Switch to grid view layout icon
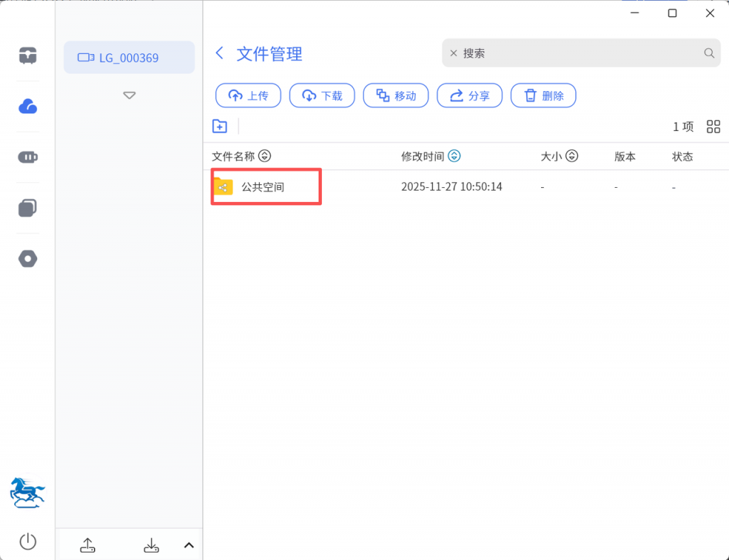Screen dimensions: 729x560 [713, 127]
